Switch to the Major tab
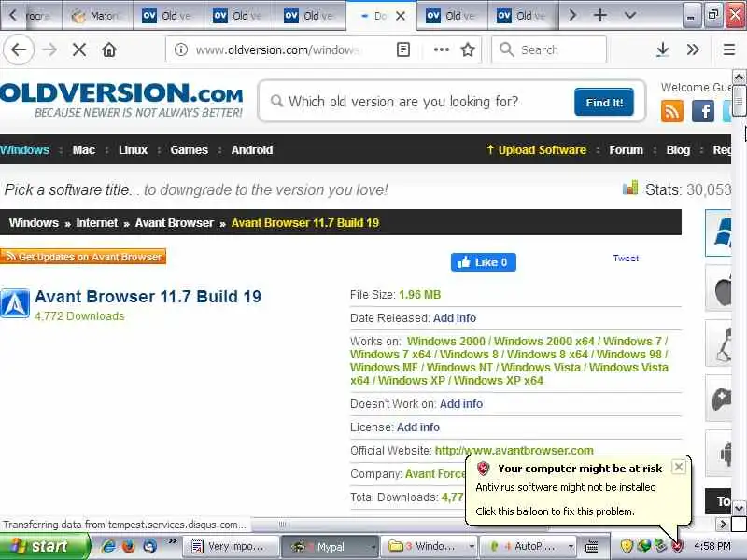The image size is (747, 560). pos(98,16)
